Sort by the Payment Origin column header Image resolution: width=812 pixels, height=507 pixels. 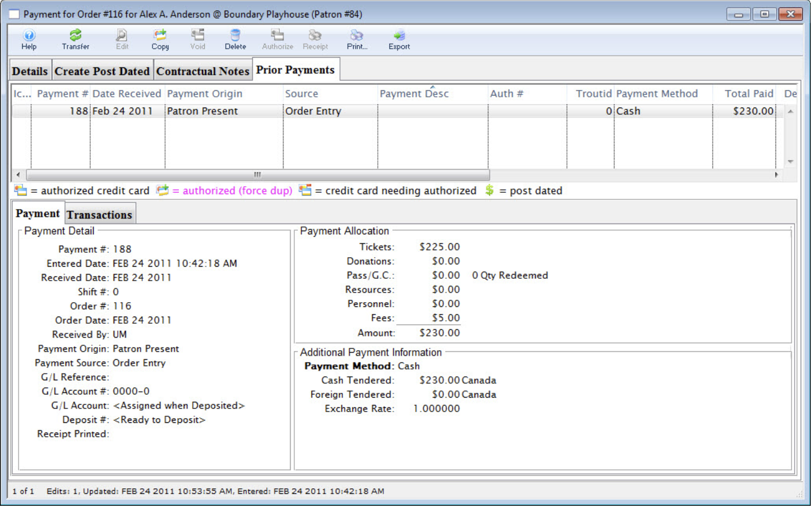point(223,94)
